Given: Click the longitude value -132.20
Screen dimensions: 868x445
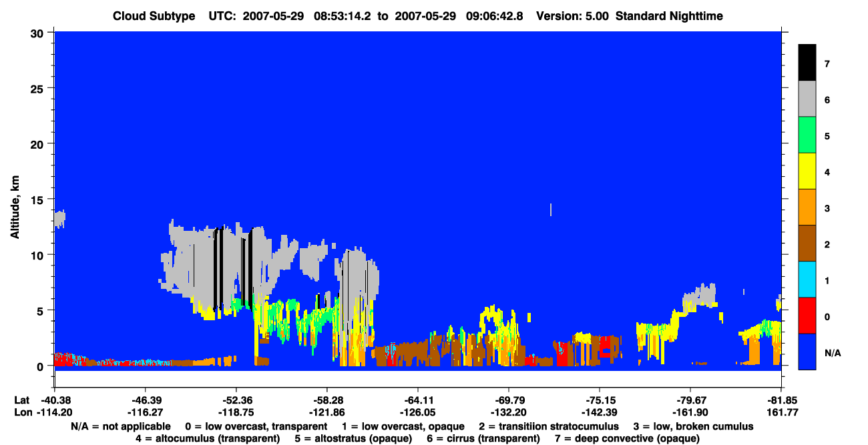Looking at the screenshot, I should 508,412.
